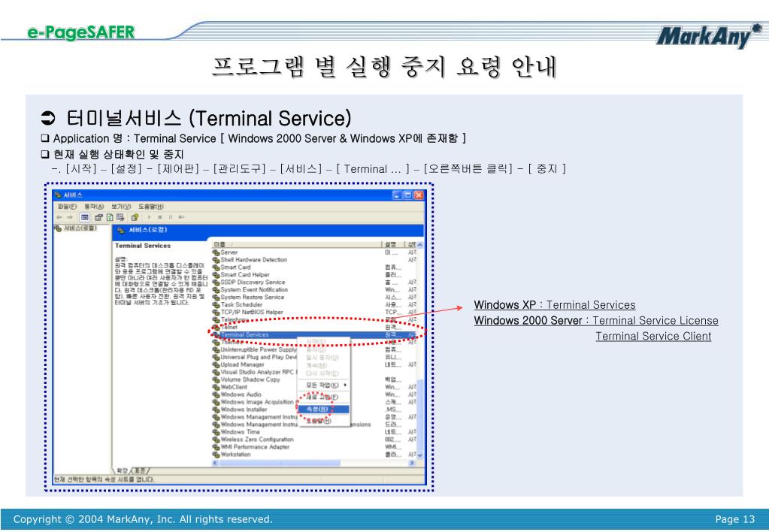The image size is (769, 532).
Task: Select the Volume Shadow Copy row
Action: click(x=314, y=380)
